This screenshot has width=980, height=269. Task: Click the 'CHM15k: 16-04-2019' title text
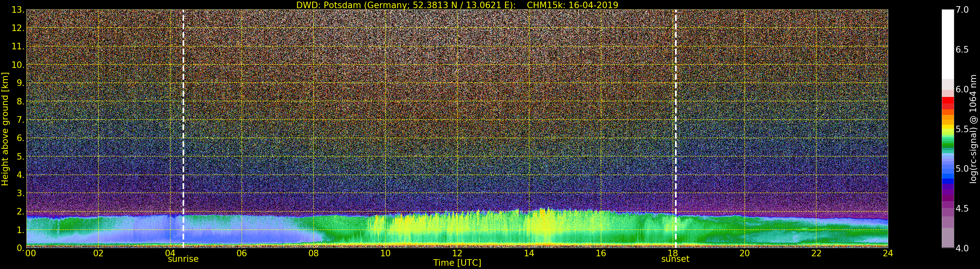[x=572, y=5]
